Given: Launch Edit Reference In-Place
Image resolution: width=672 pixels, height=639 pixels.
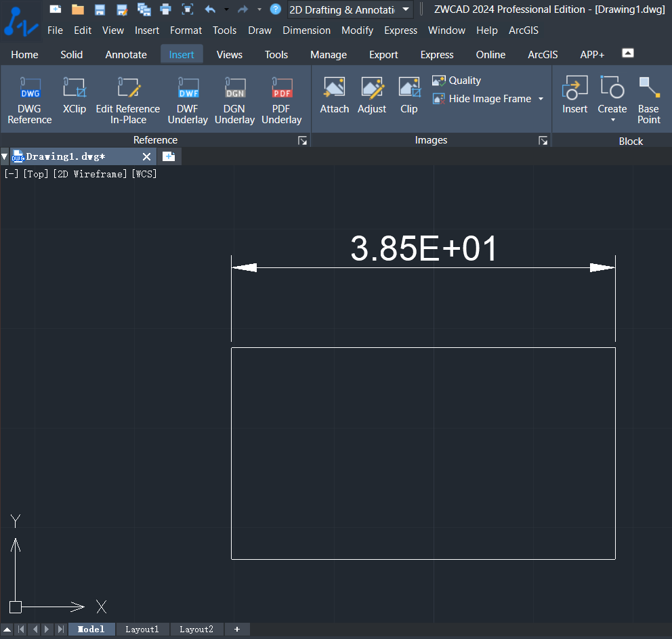Looking at the screenshot, I should [128, 101].
